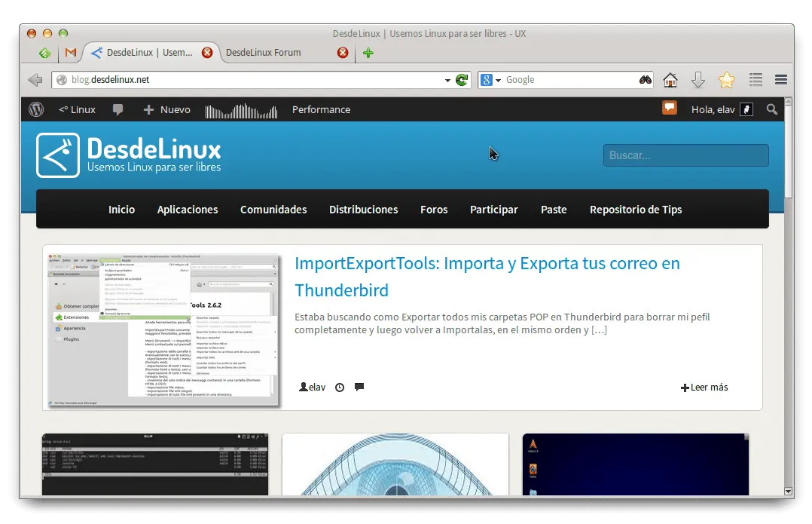
Task: Click Leer más link
Action: (x=704, y=388)
